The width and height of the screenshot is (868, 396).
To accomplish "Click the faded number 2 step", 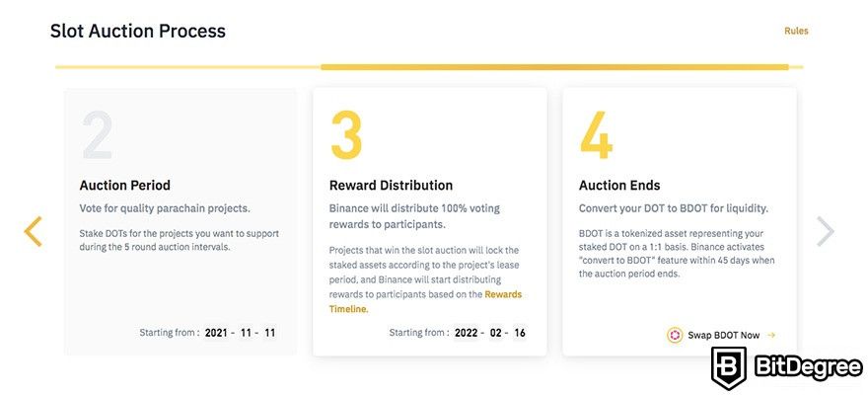I will 98,135.
